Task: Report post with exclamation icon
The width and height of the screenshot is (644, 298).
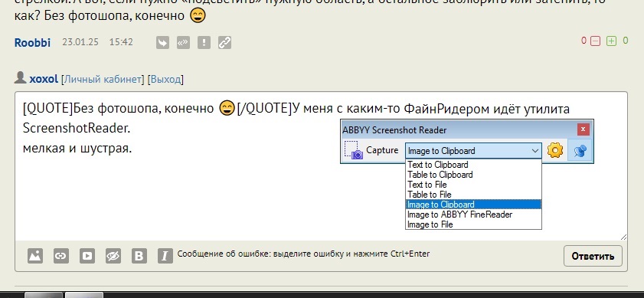Action: pyautogui.click(x=204, y=42)
